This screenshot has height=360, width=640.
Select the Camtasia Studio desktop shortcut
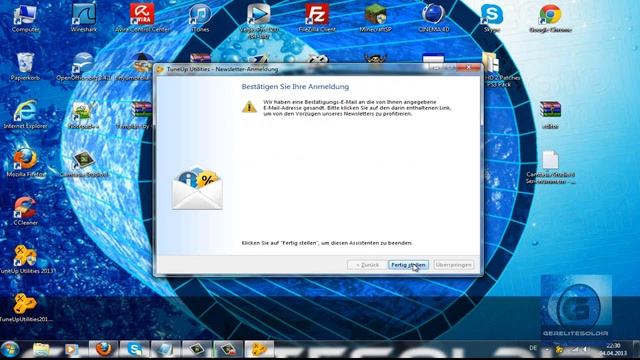84,163
